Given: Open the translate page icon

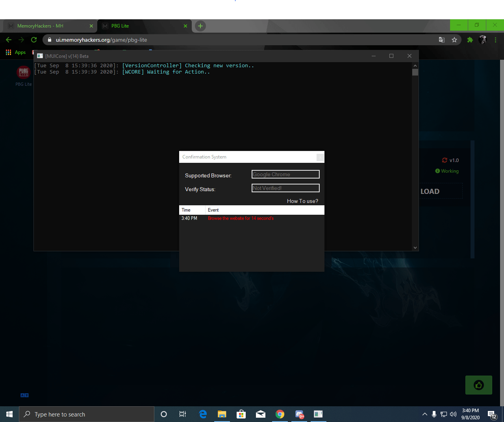Looking at the screenshot, I should point(442,40).
